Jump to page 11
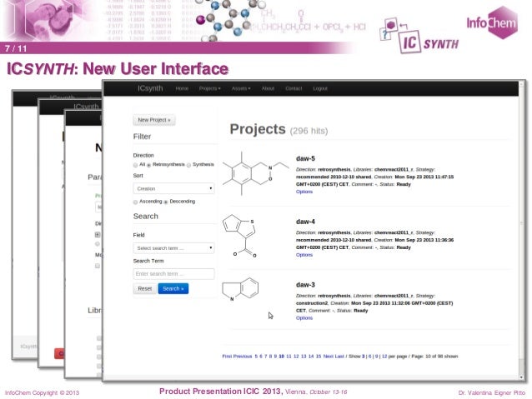 click(289, 357)
